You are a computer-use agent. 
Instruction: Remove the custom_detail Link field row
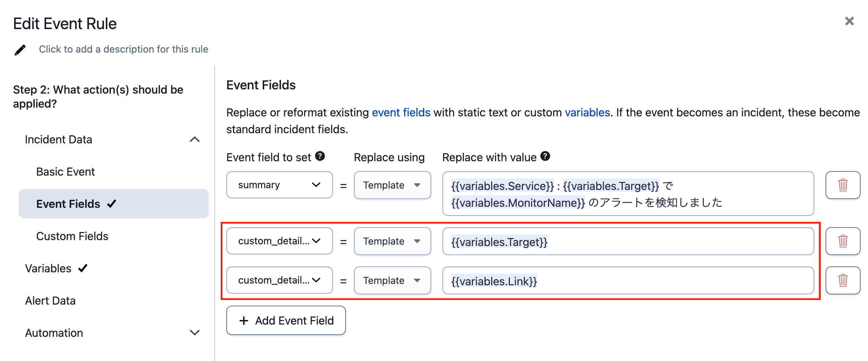point(842,280)
